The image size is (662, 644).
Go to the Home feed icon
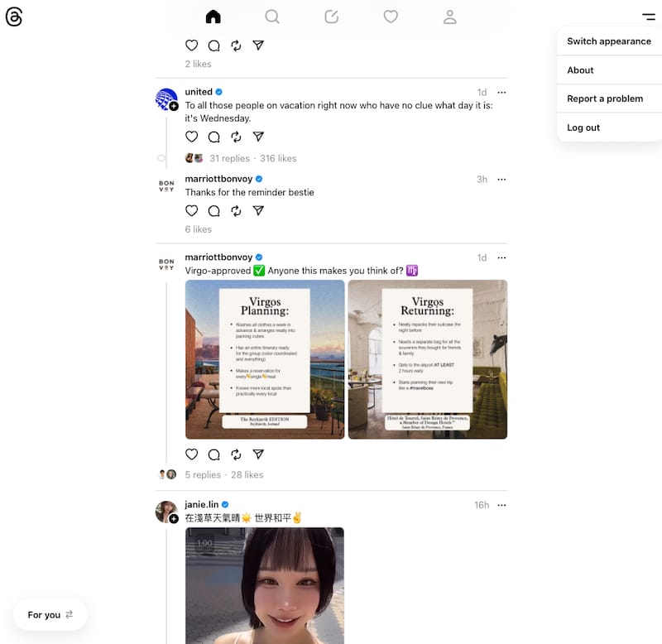[213, 17]
